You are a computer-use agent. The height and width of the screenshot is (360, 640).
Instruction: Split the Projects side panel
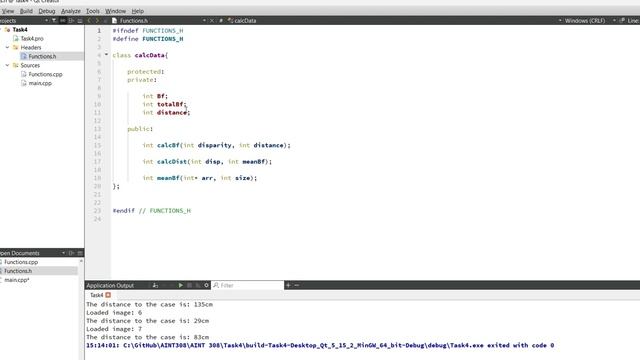[x=71, y=20]
